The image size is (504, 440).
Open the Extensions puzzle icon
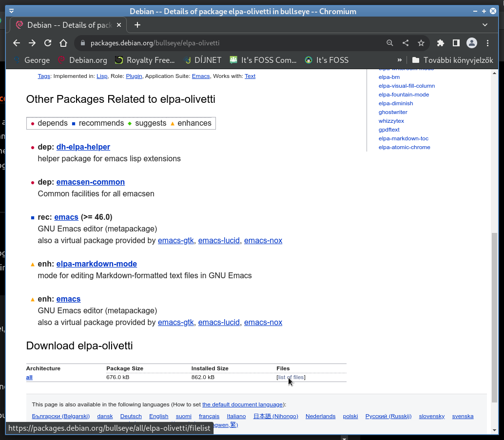440,43
